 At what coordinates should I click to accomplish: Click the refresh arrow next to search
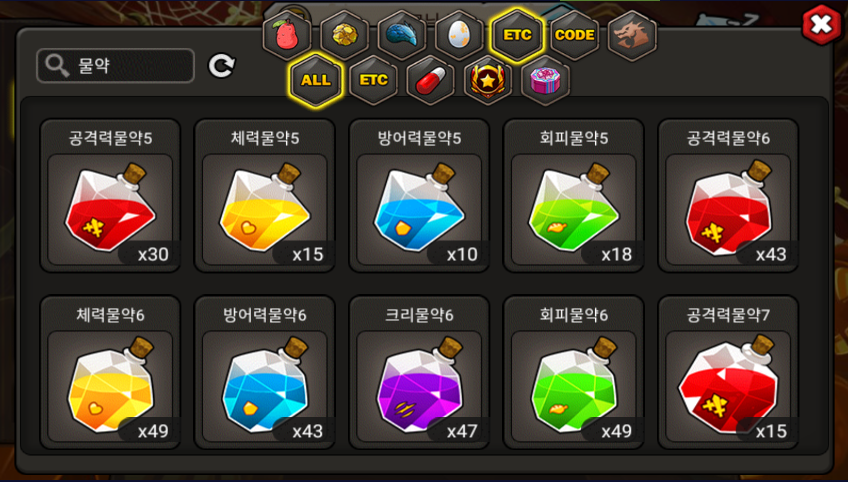222,65
